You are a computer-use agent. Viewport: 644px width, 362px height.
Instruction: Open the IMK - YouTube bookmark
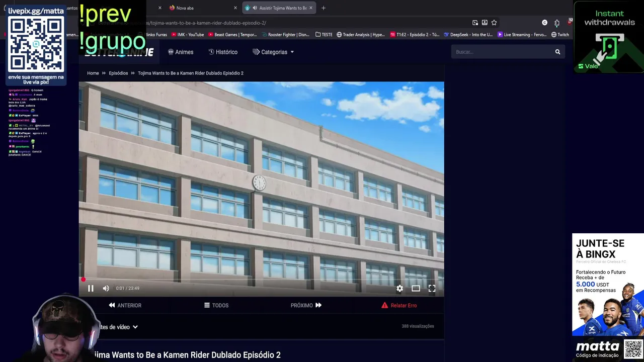click(188, 35)
